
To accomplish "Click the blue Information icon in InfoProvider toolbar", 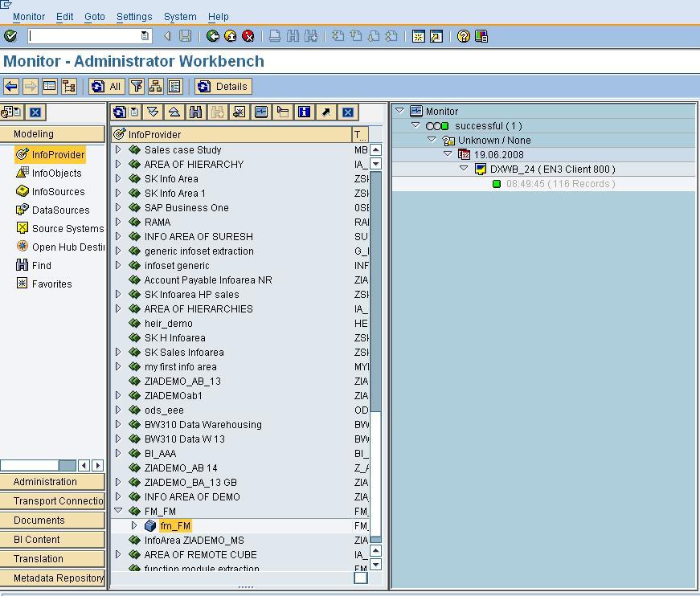I will coord(304,112).
